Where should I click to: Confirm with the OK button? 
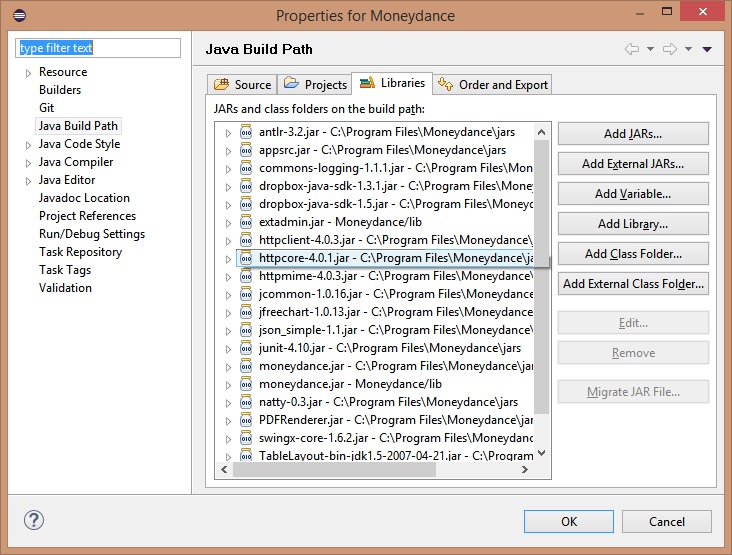[x=569, y=521]
